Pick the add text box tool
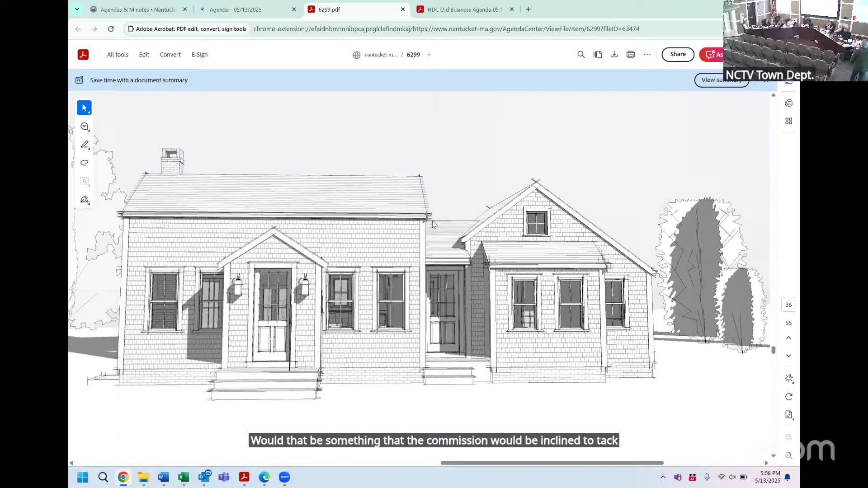This screenshot has width=868, height=488. [x=84, y=181]
